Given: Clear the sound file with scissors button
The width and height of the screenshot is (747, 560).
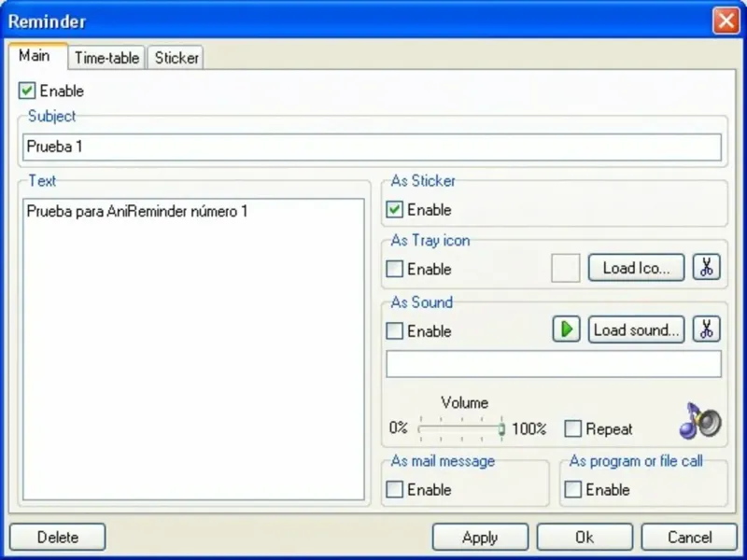Looking at the screenshot, I should (x=707, y=329).
